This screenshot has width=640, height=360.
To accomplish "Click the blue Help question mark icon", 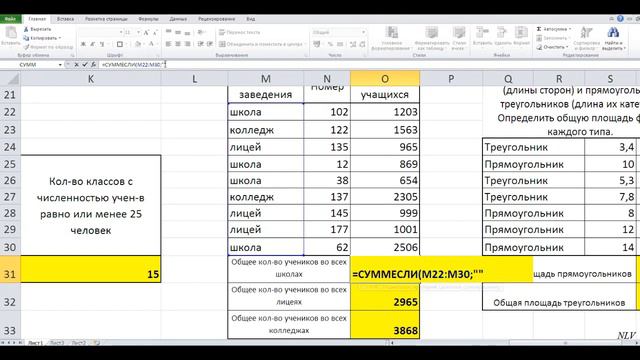I will pyautogui.click(x=620, y=19).
